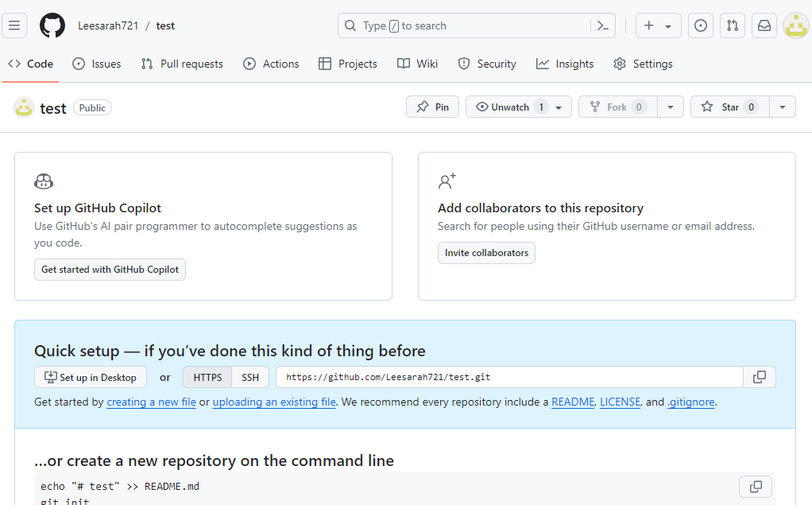Switch to the Settings tab

[644, 64]
